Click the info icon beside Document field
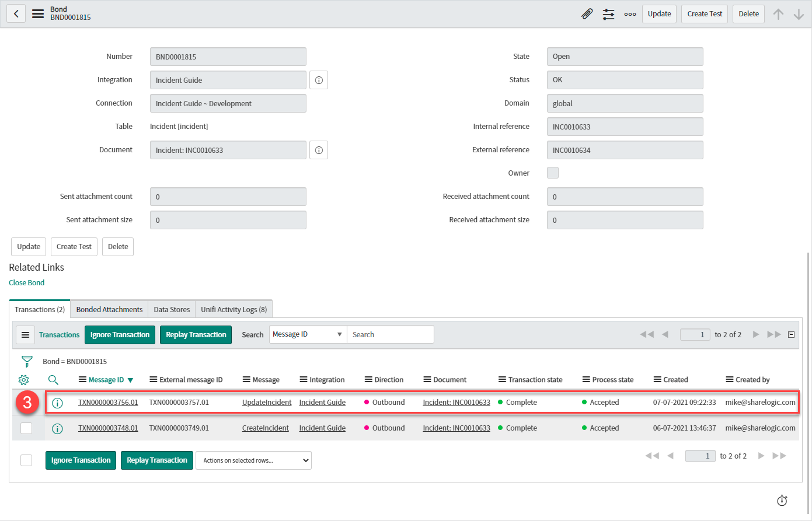The width and height of the screenshot is (812, 521). coord(319,151)
